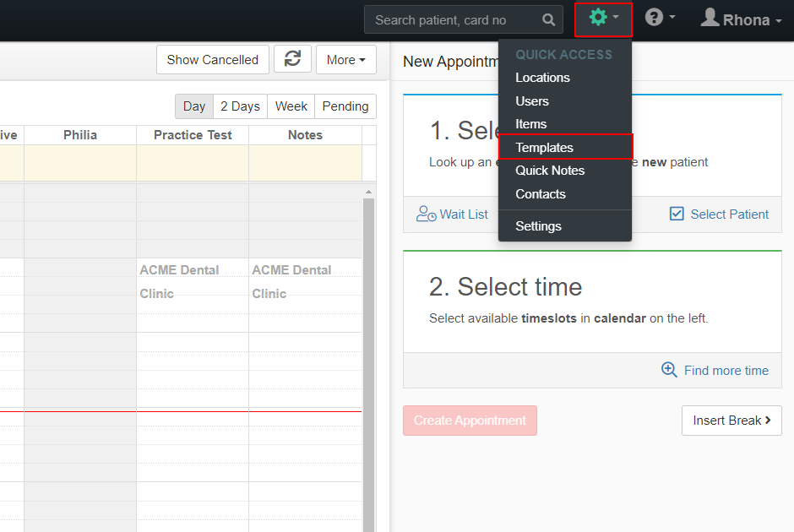
Task: Click ACME Dental Clinic under Practice Test
Action: (179, 282)
